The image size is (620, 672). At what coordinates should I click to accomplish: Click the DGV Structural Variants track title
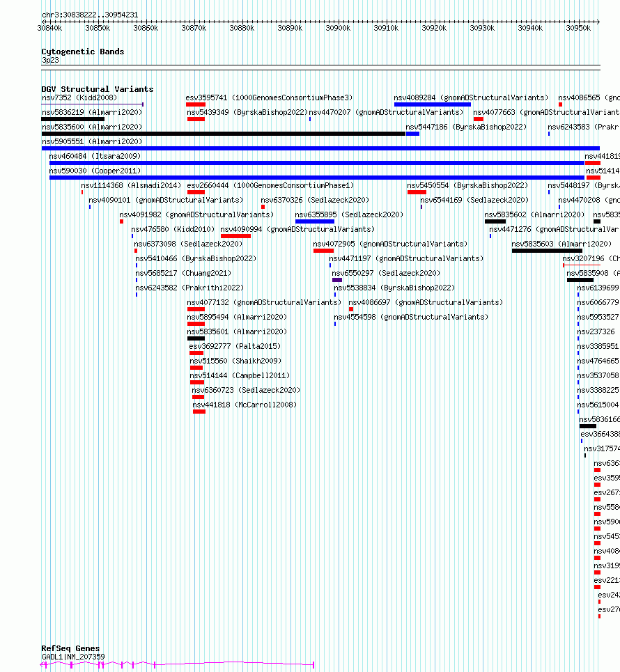point(98,89)
